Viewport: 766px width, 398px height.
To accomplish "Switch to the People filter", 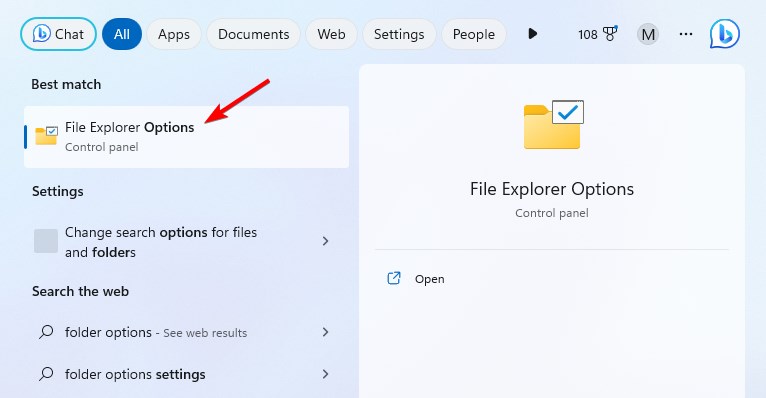I will 474,34.
